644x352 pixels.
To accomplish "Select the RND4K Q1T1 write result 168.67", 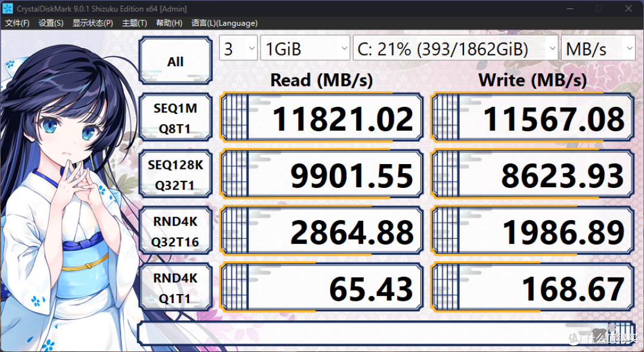I will (x=532, y=288).
